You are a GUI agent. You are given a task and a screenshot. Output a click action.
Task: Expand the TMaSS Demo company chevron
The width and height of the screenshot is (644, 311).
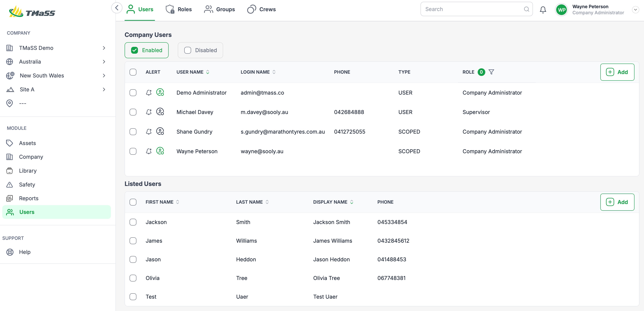click(104, 48)
